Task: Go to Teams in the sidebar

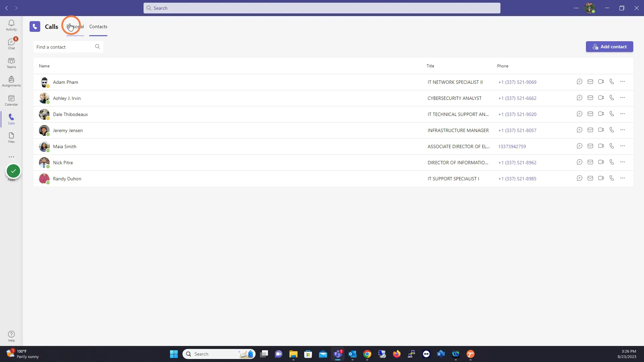Action: point(11,63)
